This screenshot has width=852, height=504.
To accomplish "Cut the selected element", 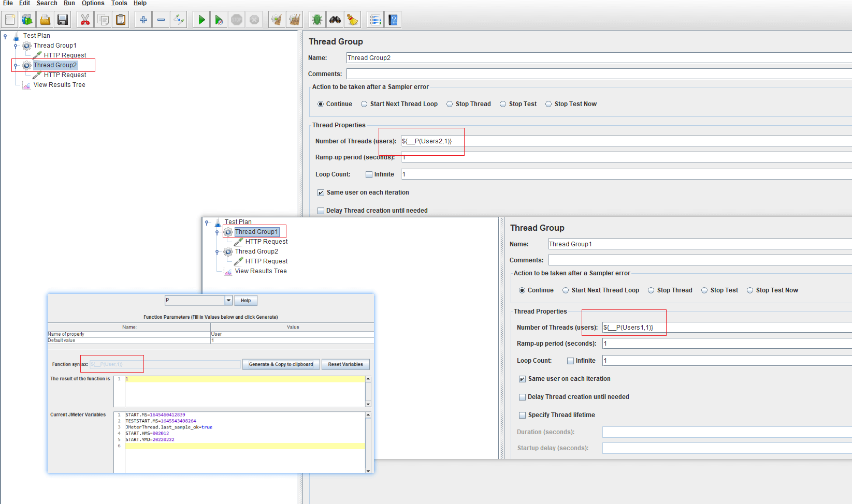I will [x=85, y=20].
